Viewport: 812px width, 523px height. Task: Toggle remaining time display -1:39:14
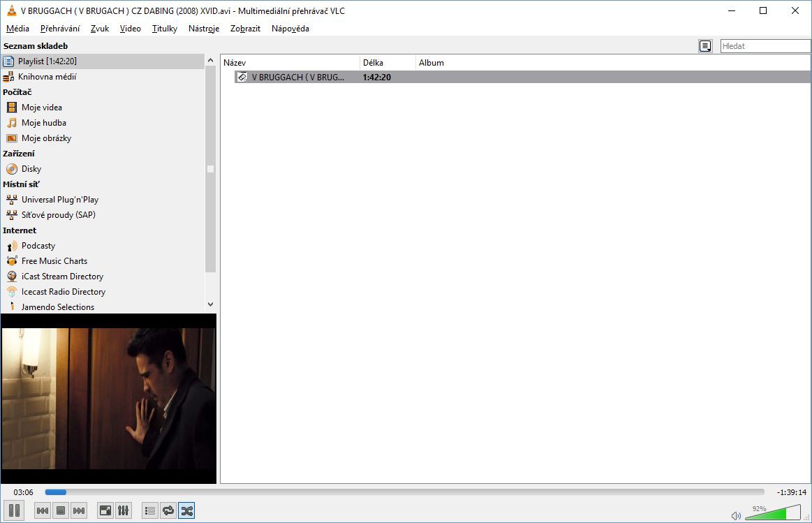point(792,492)
